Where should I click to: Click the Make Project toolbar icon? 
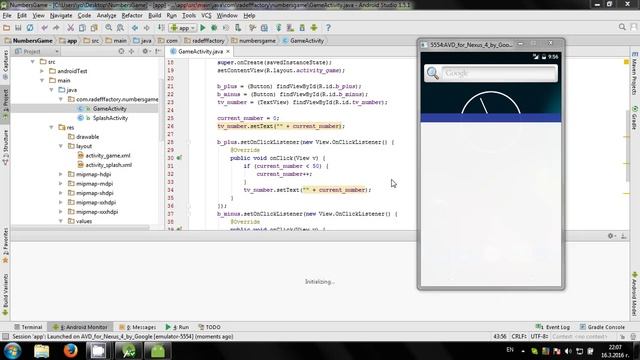pyautogui.click(x=161, y=28)
